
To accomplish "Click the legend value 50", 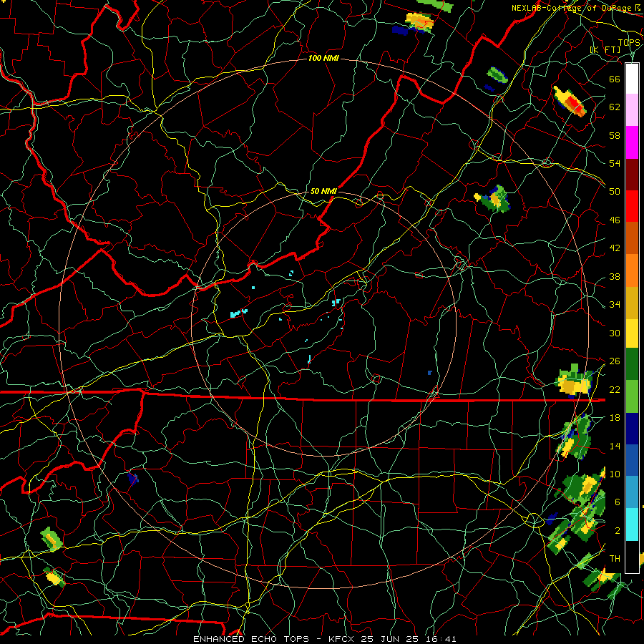I will click(615, 192).
